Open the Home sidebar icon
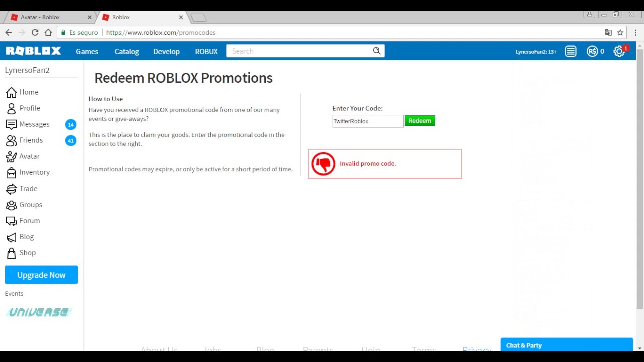Screen dimensions: 644x362 tap(11, 92)
